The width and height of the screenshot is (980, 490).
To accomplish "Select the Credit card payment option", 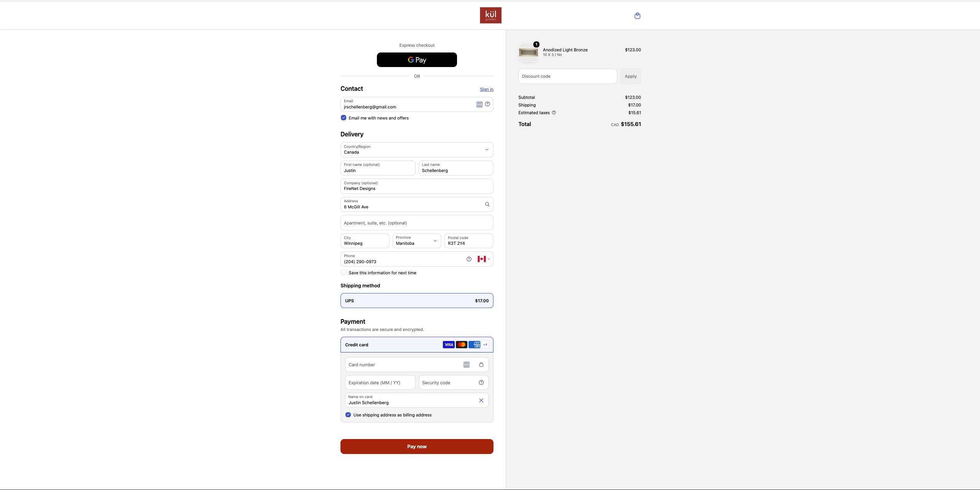I will 417,345.
